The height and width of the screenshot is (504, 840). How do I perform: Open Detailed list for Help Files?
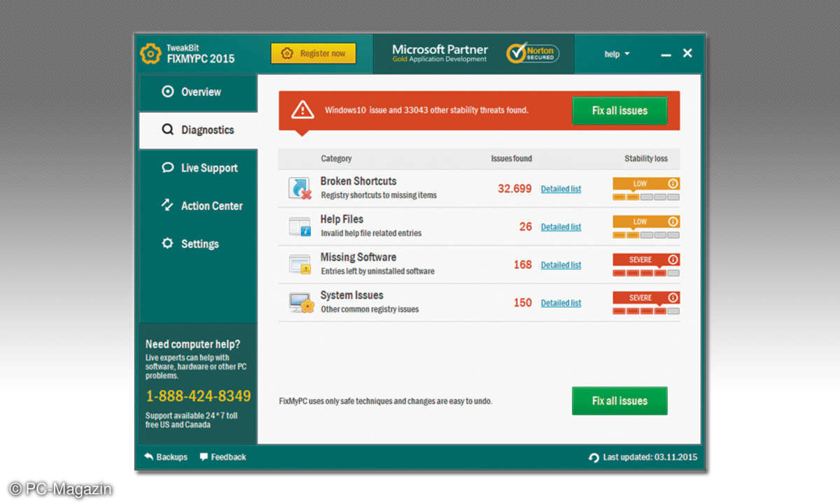561,227
